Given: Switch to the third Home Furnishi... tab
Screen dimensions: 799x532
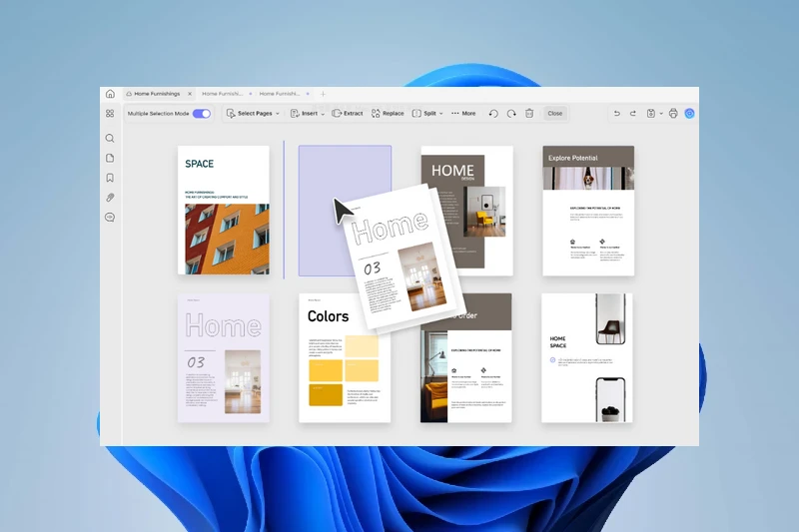Looking at the screenshot, I should point(280,94).
